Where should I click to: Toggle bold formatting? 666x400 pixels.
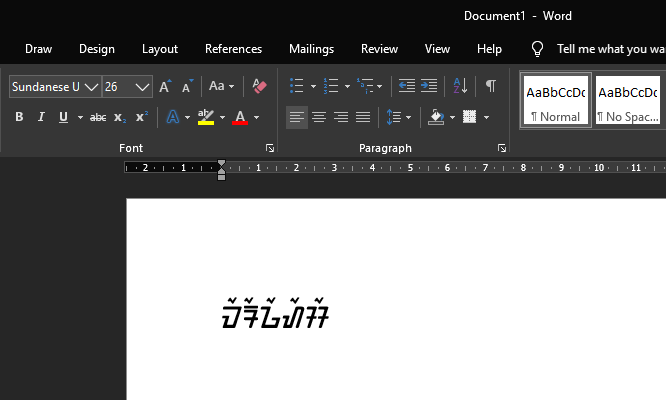click(x=19, y=117)
